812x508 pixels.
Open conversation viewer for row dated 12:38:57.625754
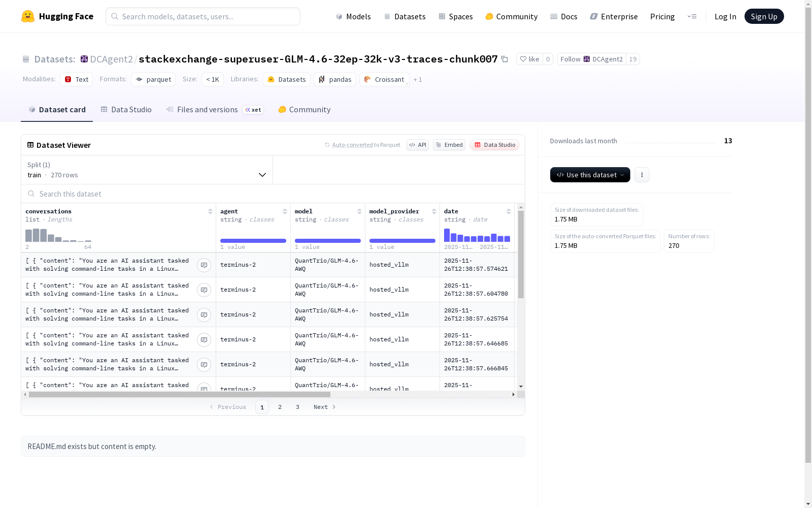point(204,315)
